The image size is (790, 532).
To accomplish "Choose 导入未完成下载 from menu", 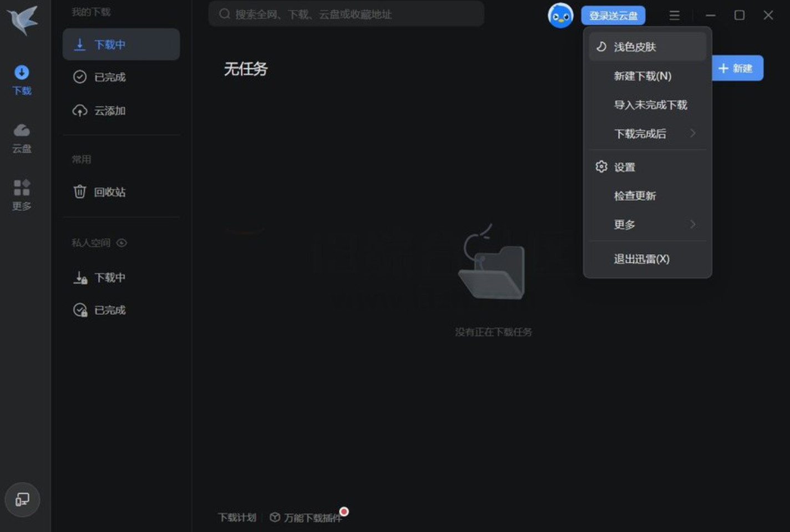I will point(647,105).
